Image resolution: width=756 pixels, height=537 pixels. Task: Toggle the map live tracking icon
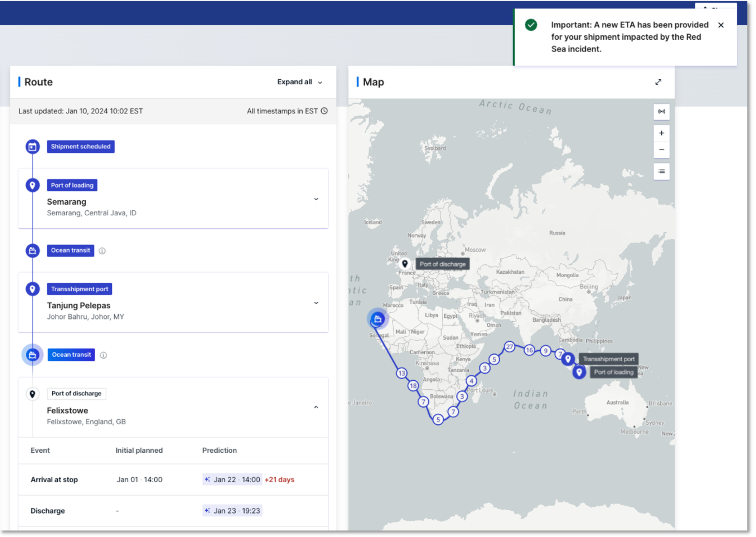[x=661, y=111]
